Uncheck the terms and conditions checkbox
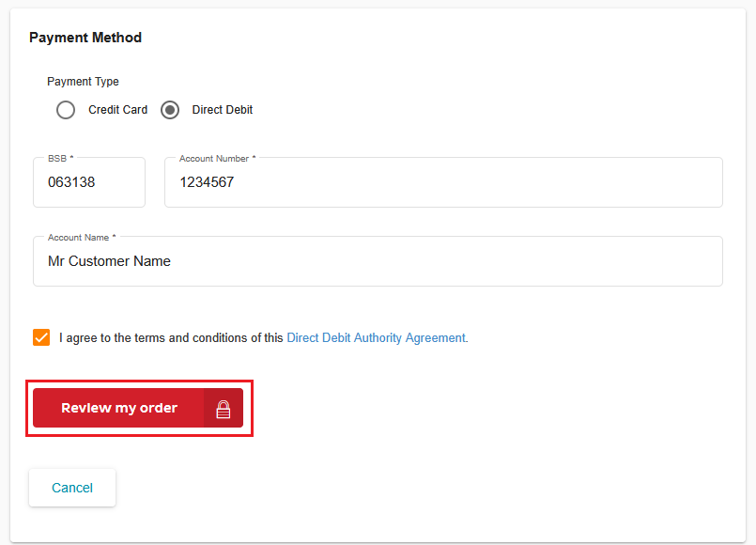Image resolution: width=756 pixels, height=545 pixels. [41, 337]
